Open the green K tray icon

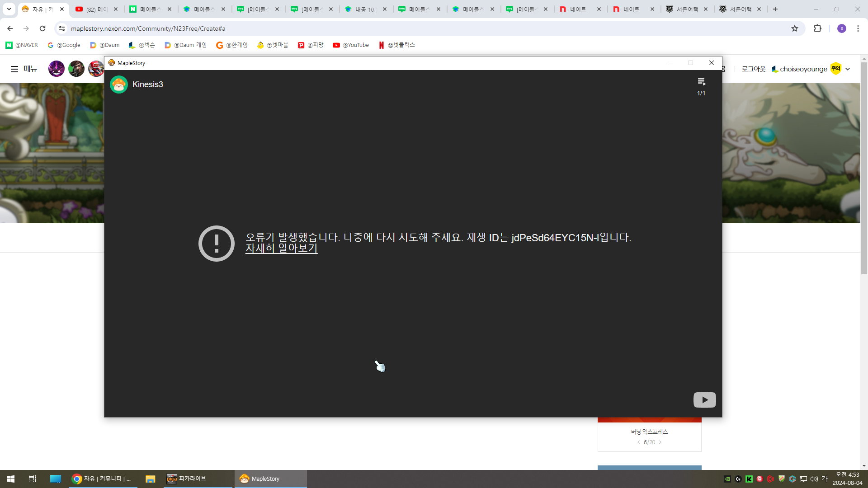click(x=749, y=479)
